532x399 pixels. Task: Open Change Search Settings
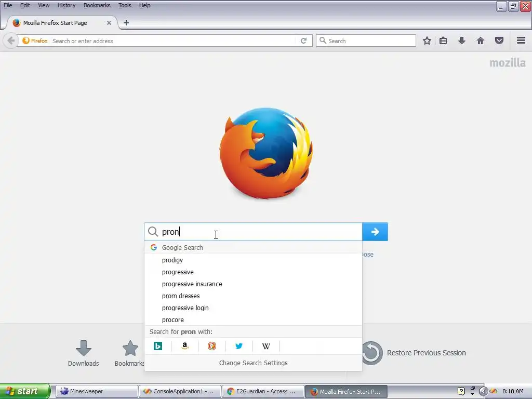tap(253, 363)
